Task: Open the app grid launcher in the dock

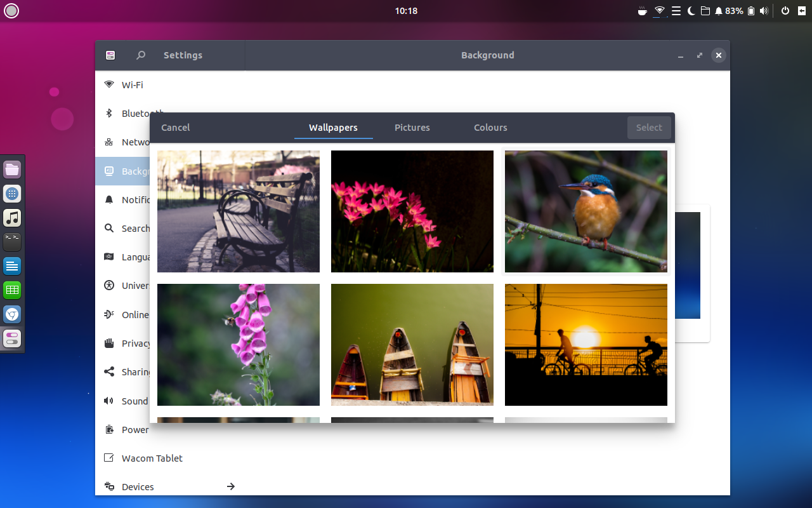Action: pos(12,194)
